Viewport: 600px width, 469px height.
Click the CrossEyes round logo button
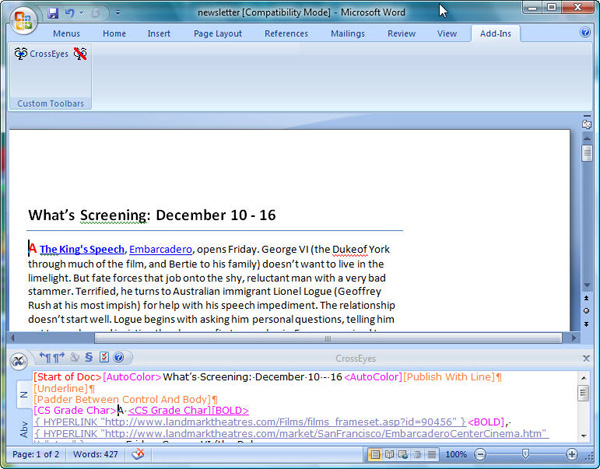pos(18,361)
